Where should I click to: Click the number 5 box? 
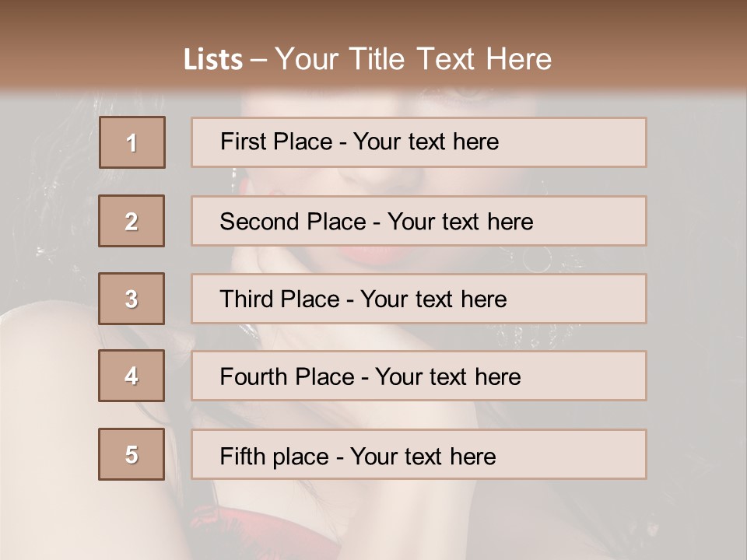(x=132, y=453)
